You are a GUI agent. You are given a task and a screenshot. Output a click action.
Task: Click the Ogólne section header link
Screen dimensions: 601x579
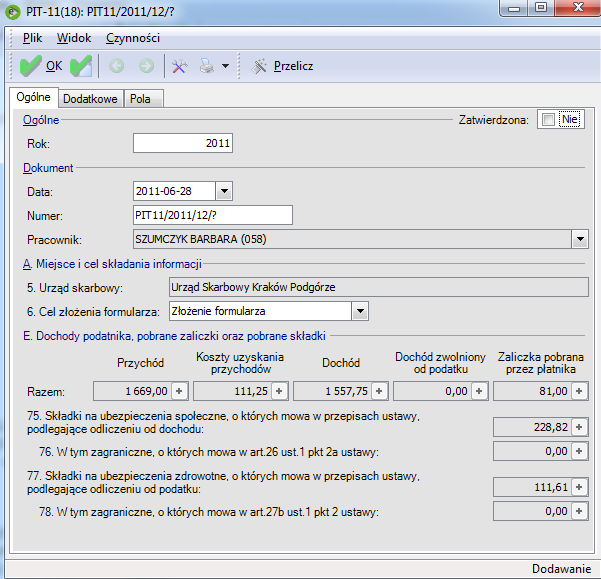(41, 120)
